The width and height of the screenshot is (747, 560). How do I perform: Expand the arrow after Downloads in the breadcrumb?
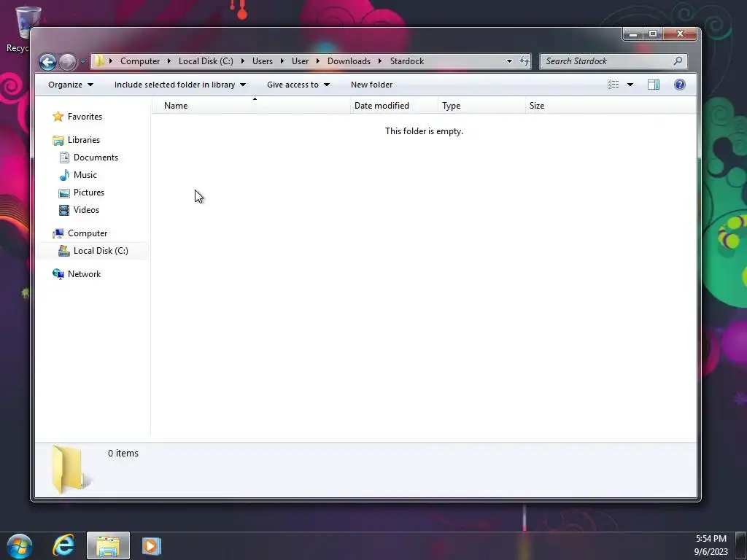point(379,61)
